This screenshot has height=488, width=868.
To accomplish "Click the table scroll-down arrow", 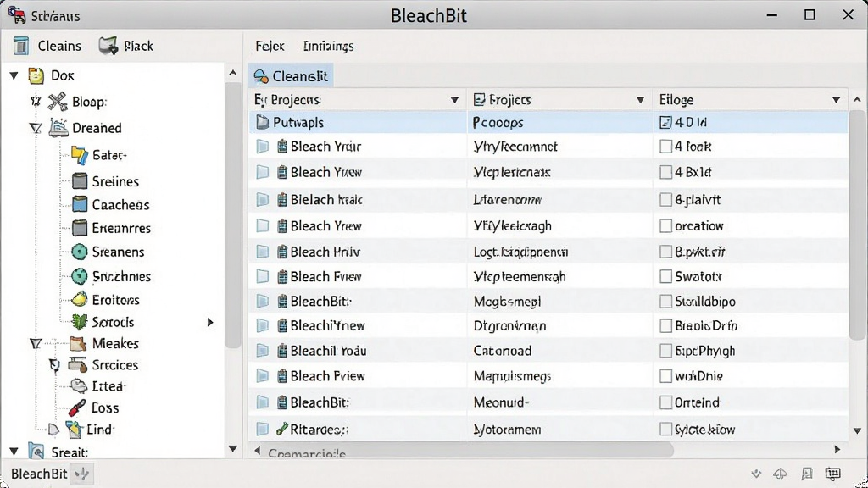I will tap(857, 430).
